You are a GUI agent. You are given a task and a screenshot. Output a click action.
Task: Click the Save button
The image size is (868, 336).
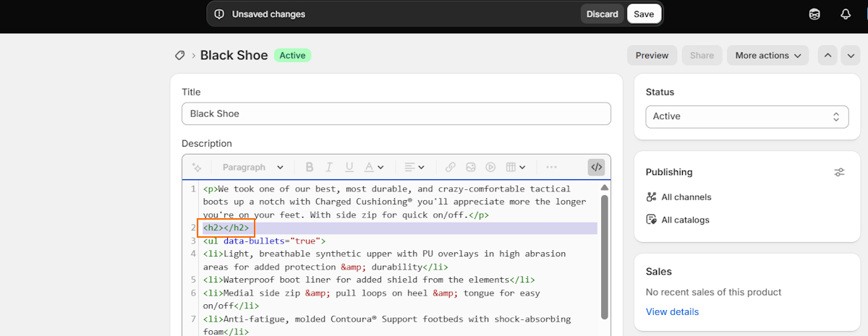644,14
